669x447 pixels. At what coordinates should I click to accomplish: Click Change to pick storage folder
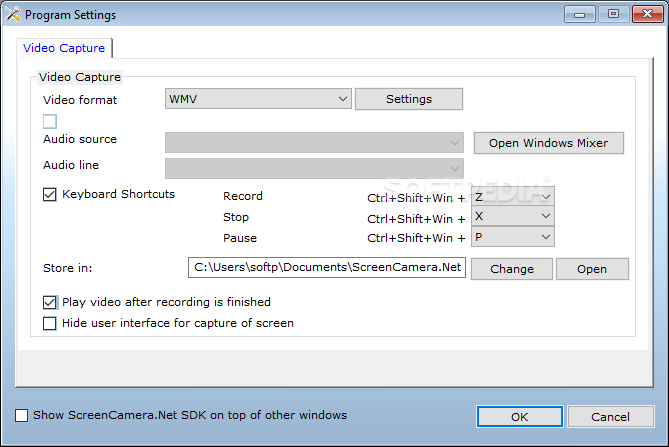click(x=511, y=269)
